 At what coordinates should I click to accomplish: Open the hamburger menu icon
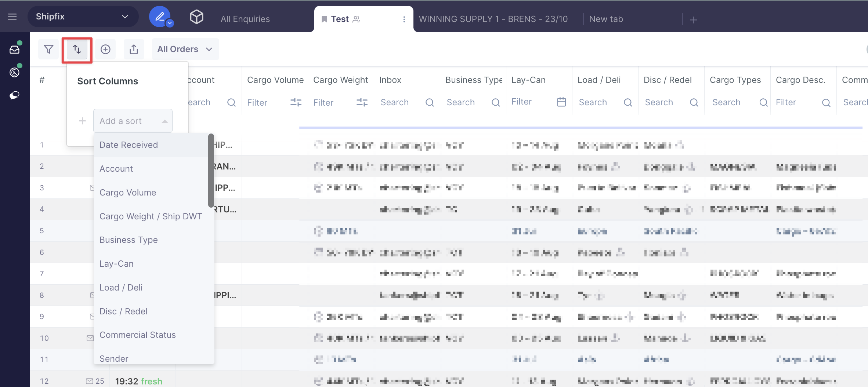pos(12,17)
